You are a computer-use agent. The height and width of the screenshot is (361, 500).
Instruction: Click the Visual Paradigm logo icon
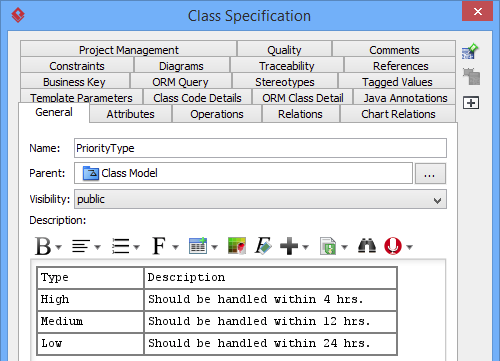pyautogui.click(x=18, y=15)
